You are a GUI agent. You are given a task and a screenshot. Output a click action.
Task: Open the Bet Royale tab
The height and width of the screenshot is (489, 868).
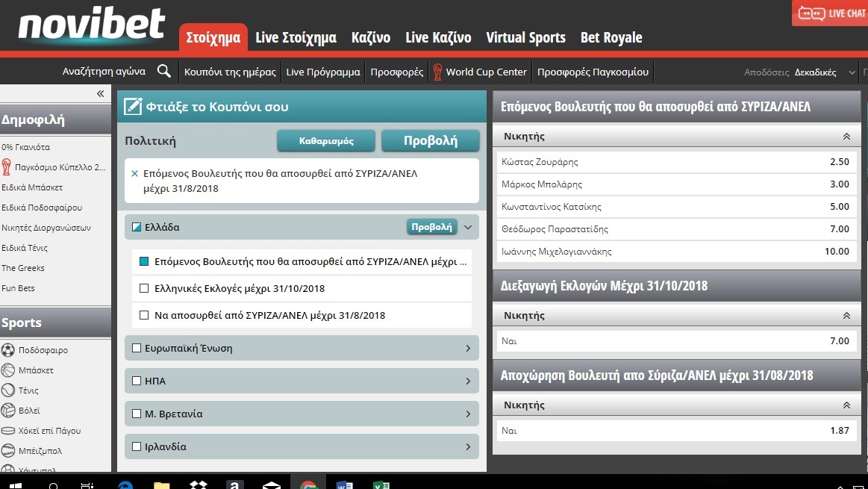tap(611, 37)
